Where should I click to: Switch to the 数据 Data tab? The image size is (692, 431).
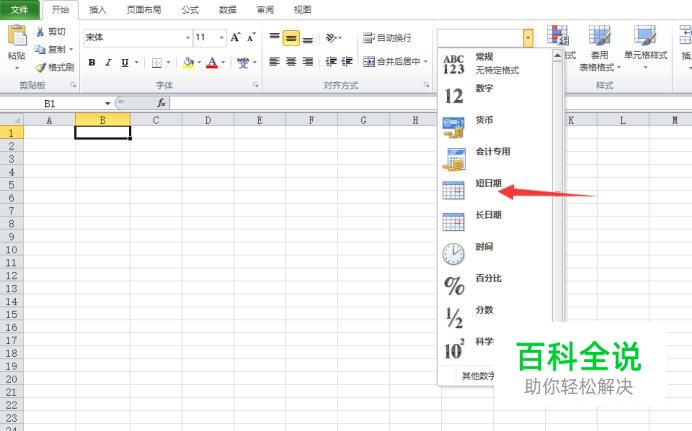pos(228,10)
